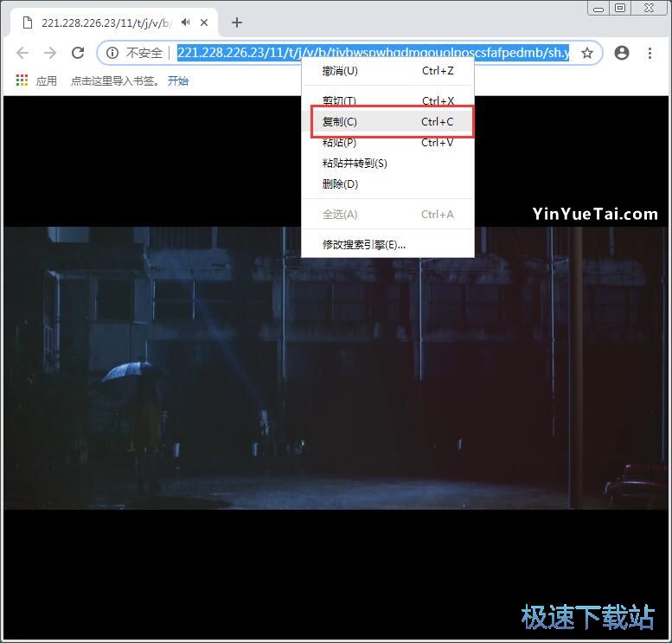Click the 不安全 security label
Image resolution: width=672 pixels, height=643 pixels.
point(144,53)
